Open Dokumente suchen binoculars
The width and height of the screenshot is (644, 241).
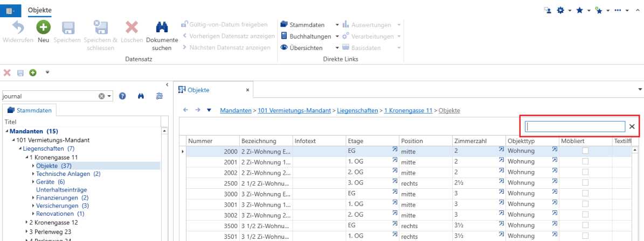tap(162, 27)
